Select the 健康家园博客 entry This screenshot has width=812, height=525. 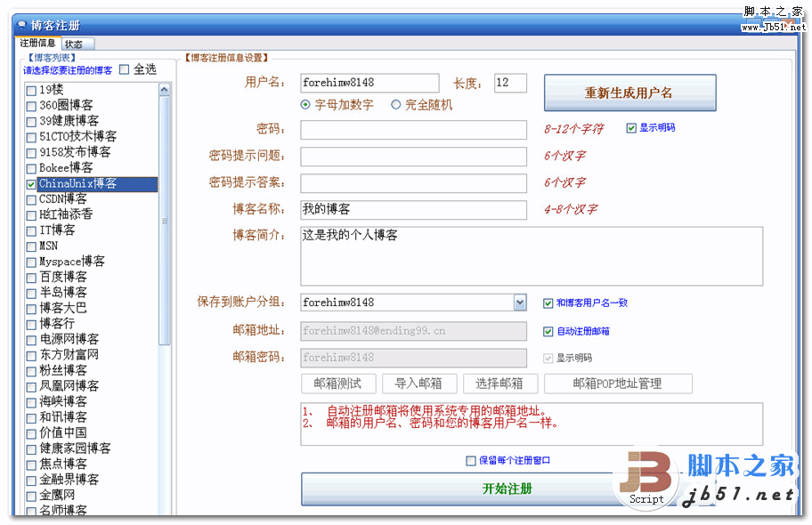[x=75, y=448]
